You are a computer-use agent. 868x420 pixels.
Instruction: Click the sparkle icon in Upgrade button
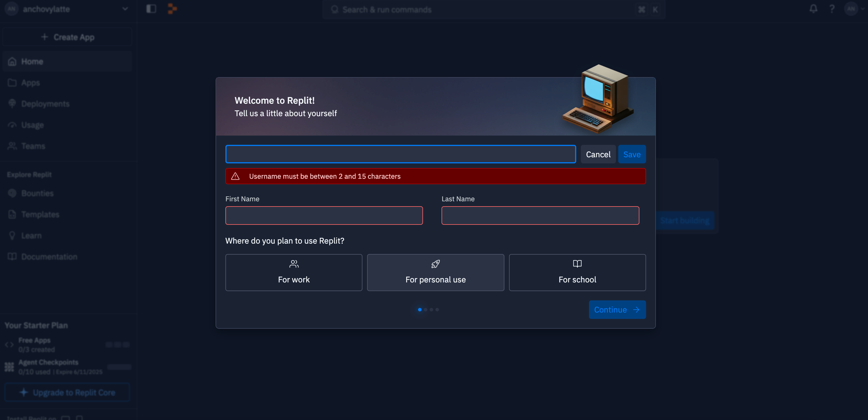pos(23,392)
